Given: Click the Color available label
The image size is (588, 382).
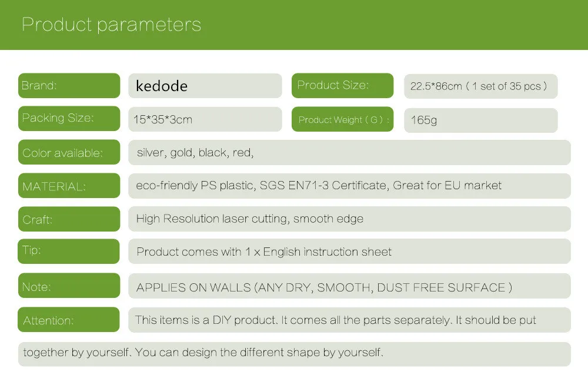Looking at the screenshot, I should (69, 152).
